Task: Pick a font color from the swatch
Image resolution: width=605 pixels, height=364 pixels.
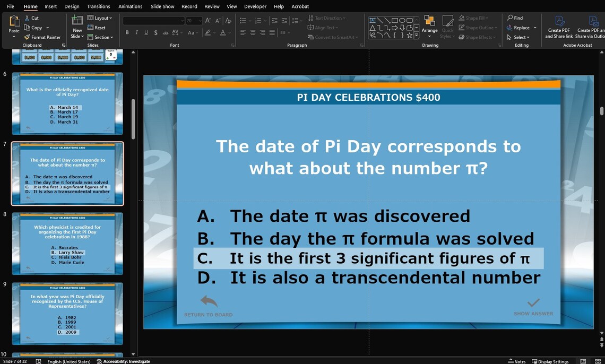Action: (x=222, y=32)
